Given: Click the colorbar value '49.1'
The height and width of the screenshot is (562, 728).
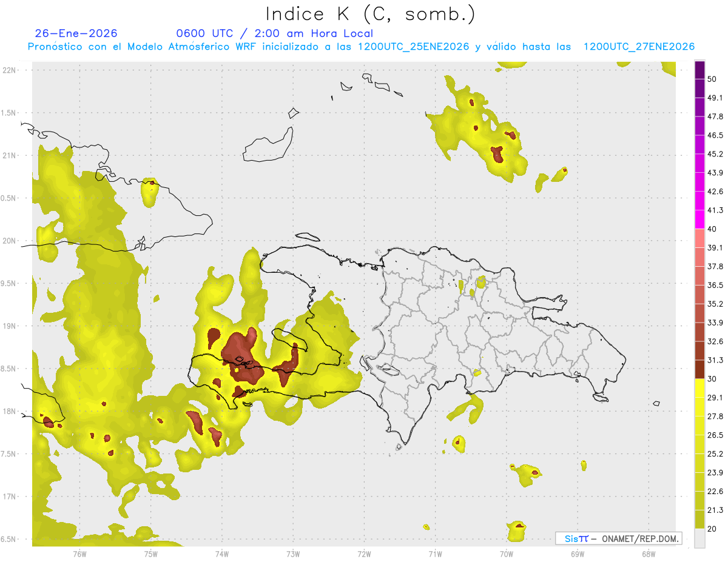Looking at the screenshot, I should point(715,98).
